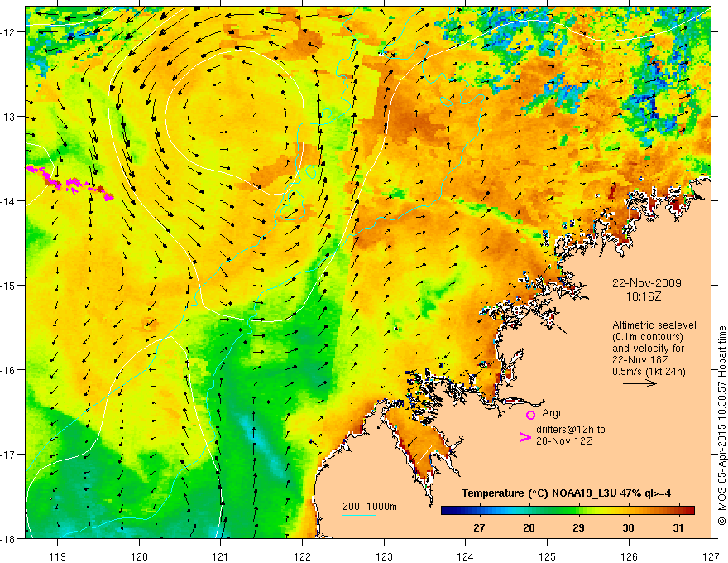Click the cyan 200 1000m isobath legend line
The image size is (728, 563).
359,515
